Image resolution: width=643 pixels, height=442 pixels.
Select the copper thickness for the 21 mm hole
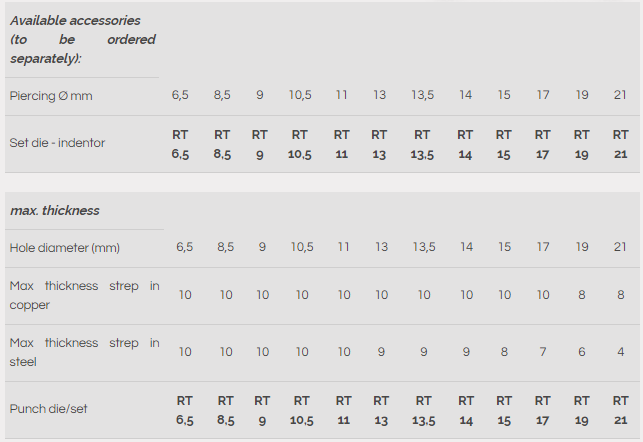click(x=621, y=295)
